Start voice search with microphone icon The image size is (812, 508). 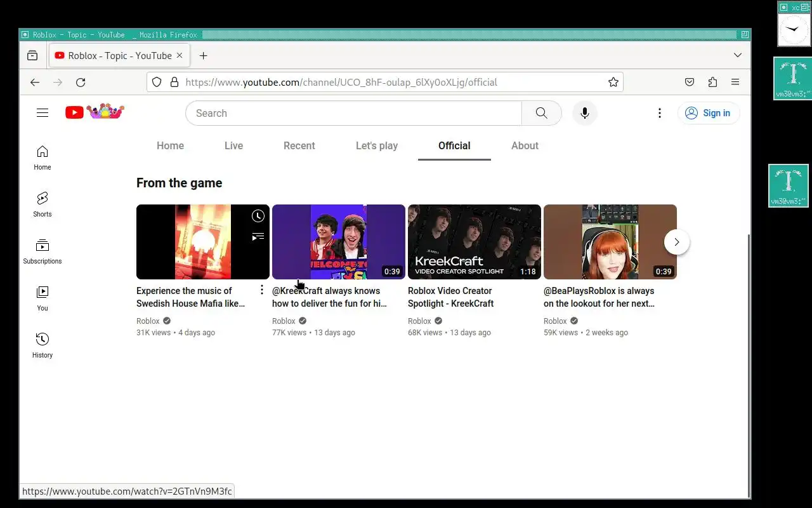(585, 113)
